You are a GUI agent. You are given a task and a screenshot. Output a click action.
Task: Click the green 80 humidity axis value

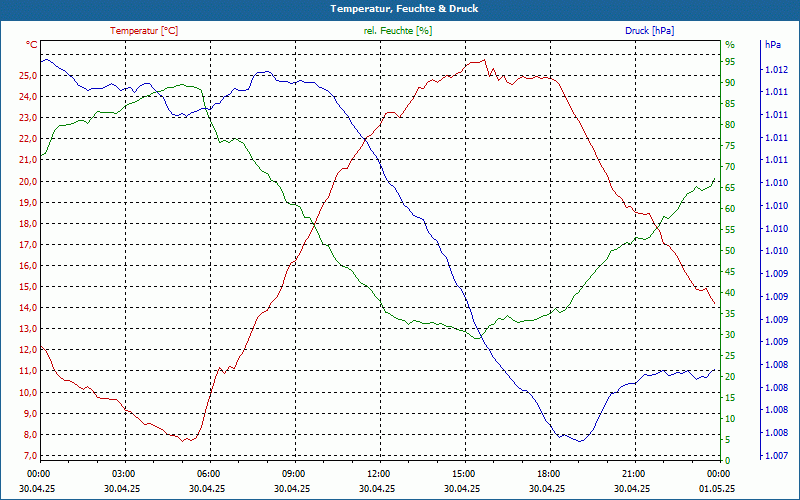[730, 124]
